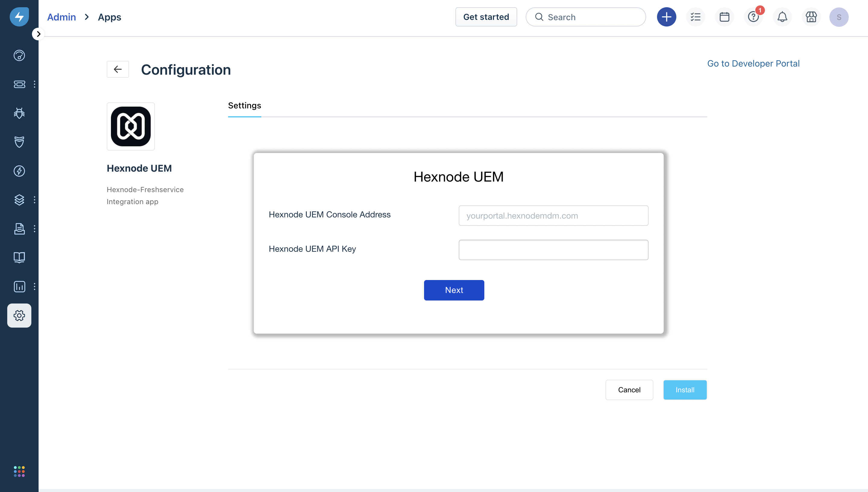This screenshot has width=868, height=492.
Task: Open the Problems bug icon in sidebar
Action: (x=19, y=113)
